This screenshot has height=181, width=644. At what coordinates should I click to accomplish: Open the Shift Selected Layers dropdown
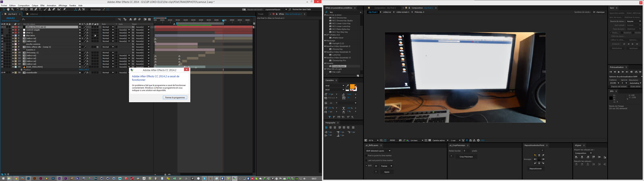[x=378, y=151]
